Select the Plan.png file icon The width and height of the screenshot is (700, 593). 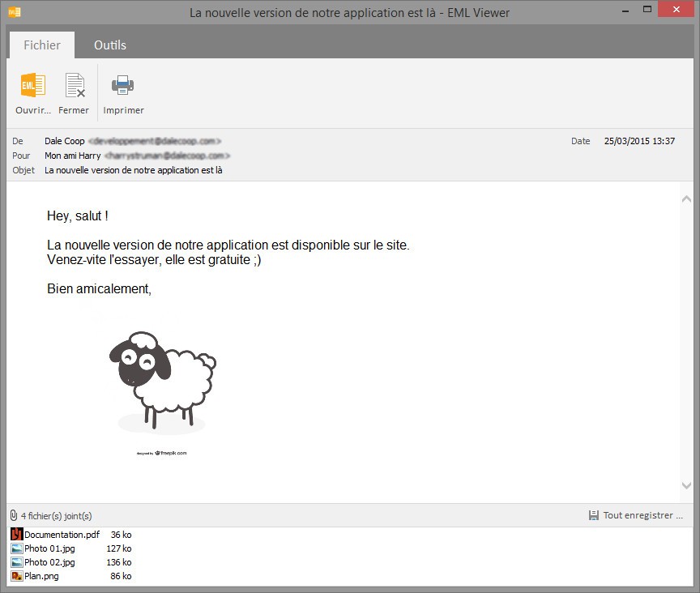(16, 576)
